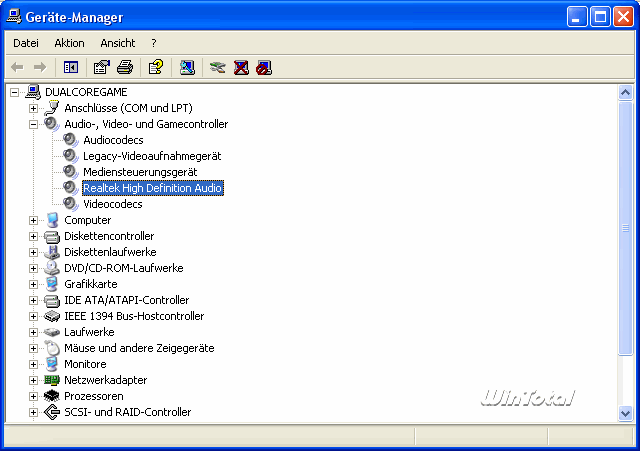Open the ? help menu
This screenshot has height=451, width=640.
(153, 43)
